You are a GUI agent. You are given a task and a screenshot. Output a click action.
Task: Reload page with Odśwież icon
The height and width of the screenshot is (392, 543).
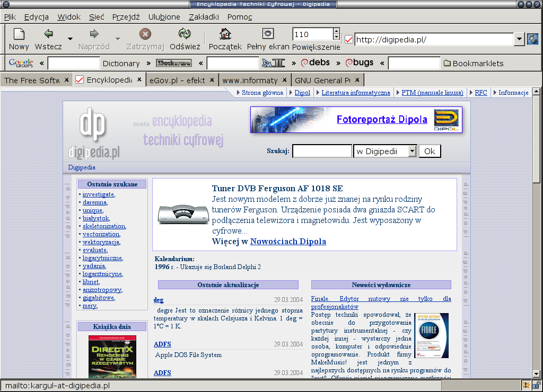coord(185,34)
